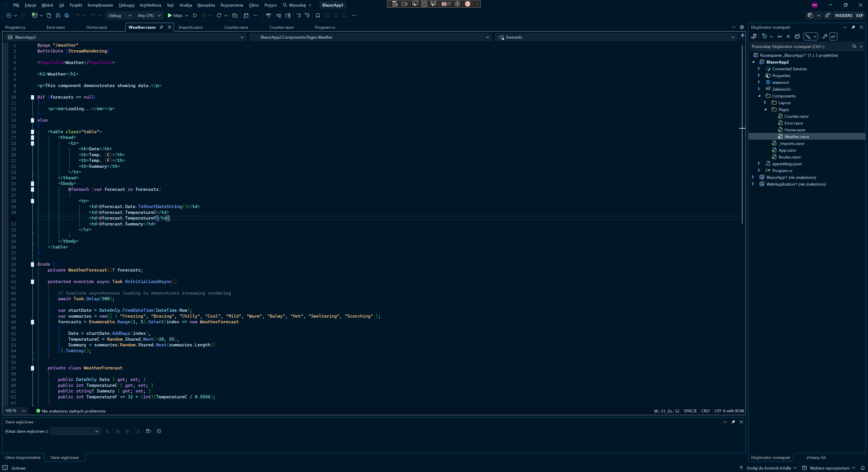Toggle auto-hide pin on Solution Explorer
The width and height of the screenshot is (868, 472).
coord(853,27)
